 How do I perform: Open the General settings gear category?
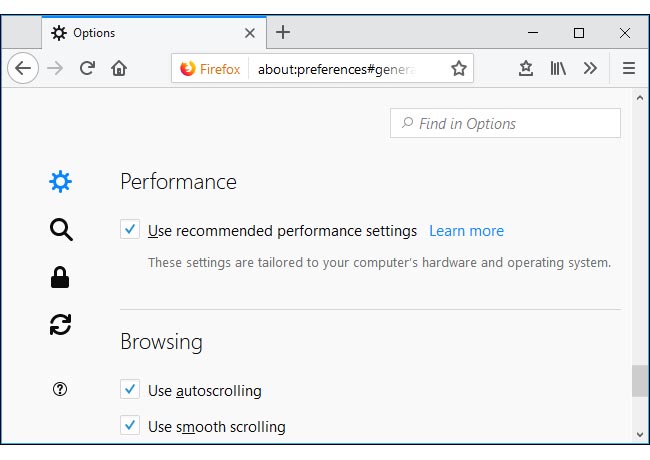[61, 181]
